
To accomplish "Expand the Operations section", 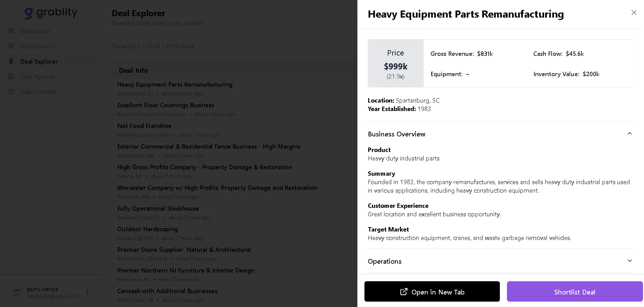I will [x=629, y=261].
